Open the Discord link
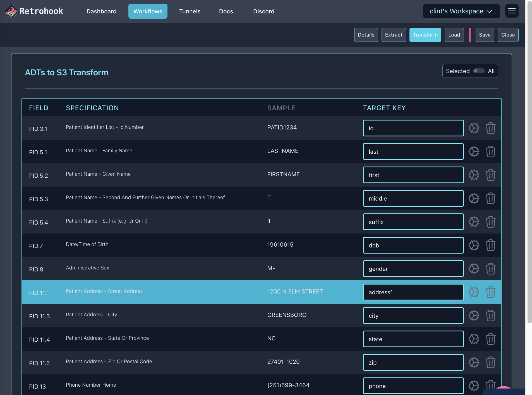532x395 pixels. coord(263,11)
